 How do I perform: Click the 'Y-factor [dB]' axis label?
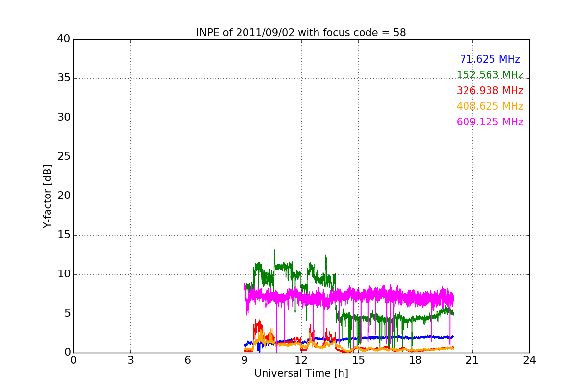(x=48, y=196)
